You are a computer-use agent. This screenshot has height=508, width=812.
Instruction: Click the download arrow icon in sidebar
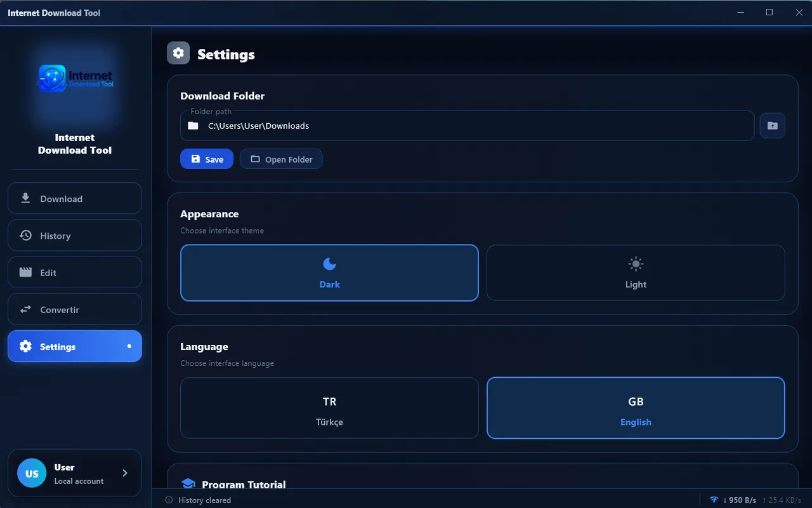(25, 198)
